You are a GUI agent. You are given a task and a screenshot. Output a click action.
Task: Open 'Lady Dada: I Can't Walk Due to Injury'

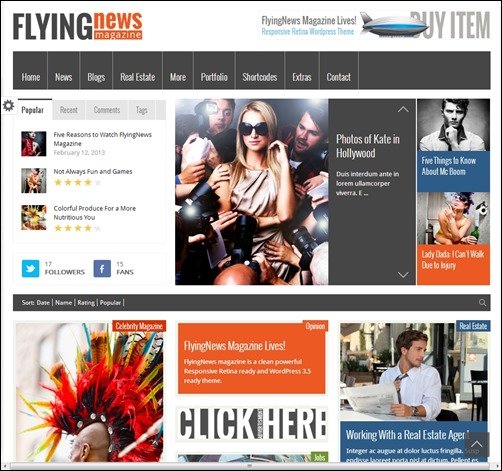[452, 260]
